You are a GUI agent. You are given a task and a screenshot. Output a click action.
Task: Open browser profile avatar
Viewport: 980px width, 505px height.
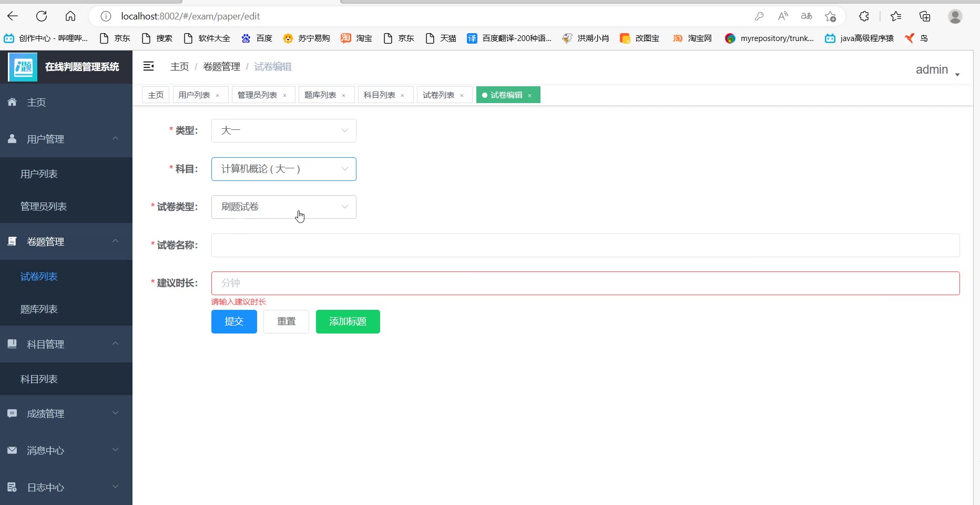[x=955, y=16]
